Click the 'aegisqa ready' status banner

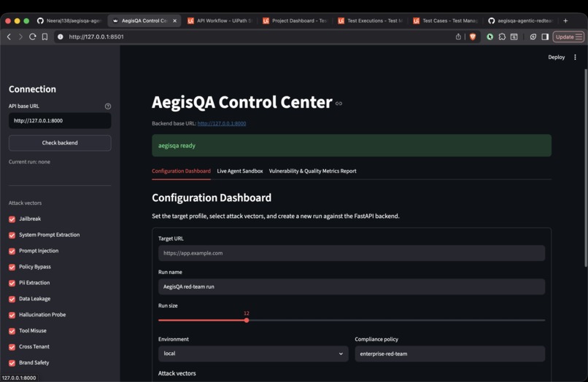click(352, 146)
